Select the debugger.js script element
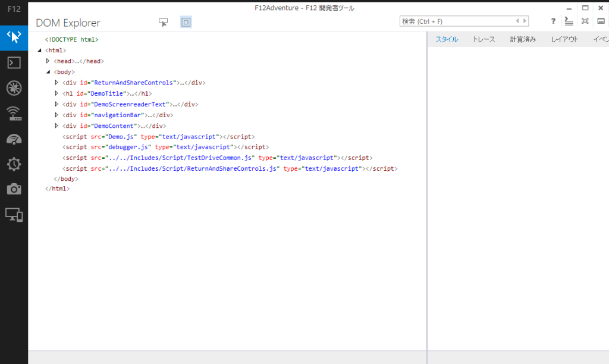609x364 pixels. click(x=165, y=148)
